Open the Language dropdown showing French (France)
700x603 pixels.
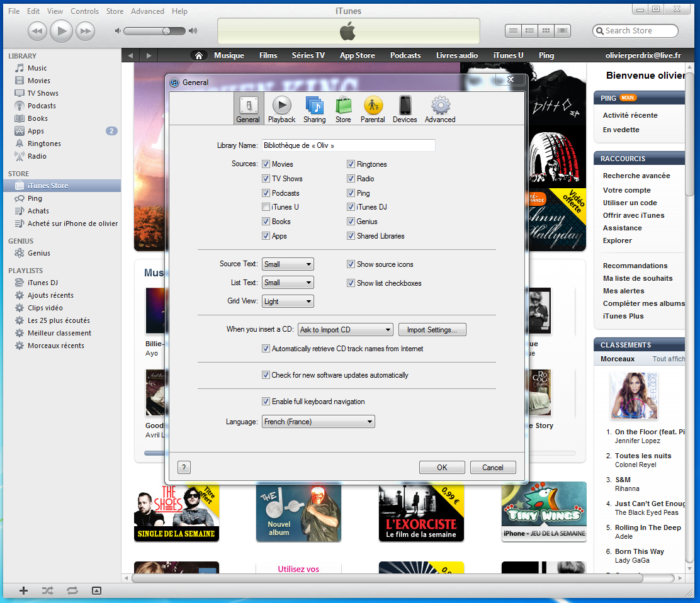pyautogui.click(x=318, y=421)
